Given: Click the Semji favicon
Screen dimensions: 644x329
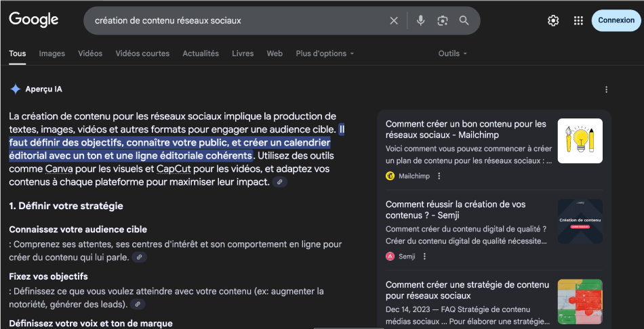Looking at the screenshot, I should pyautogui.click(x=390, y=257).
